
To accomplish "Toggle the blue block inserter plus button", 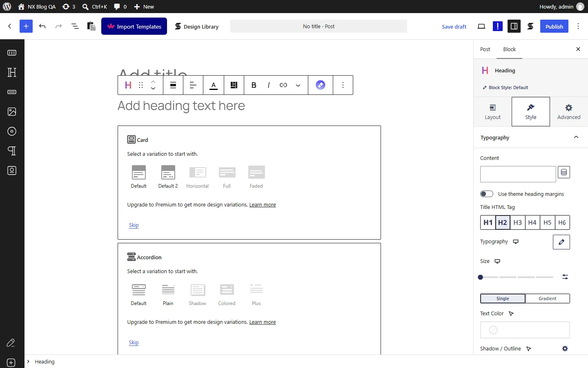I will pyautogui.click(x=26, y=26).
